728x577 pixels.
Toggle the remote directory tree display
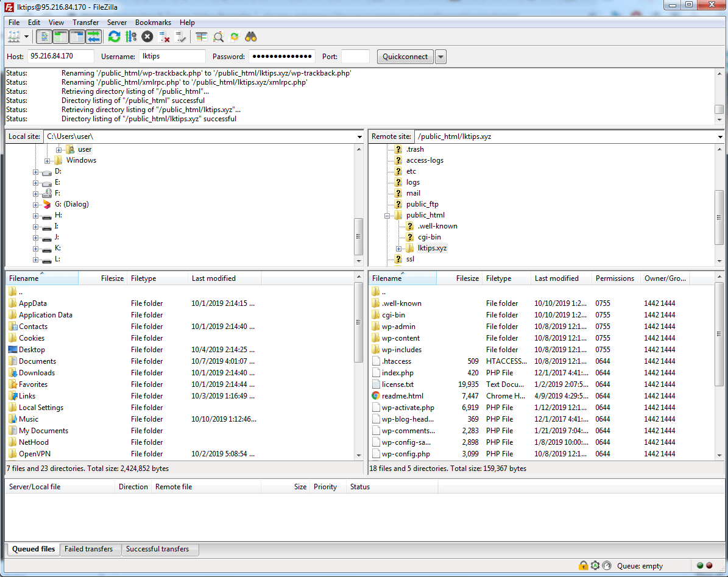point(77,37)
